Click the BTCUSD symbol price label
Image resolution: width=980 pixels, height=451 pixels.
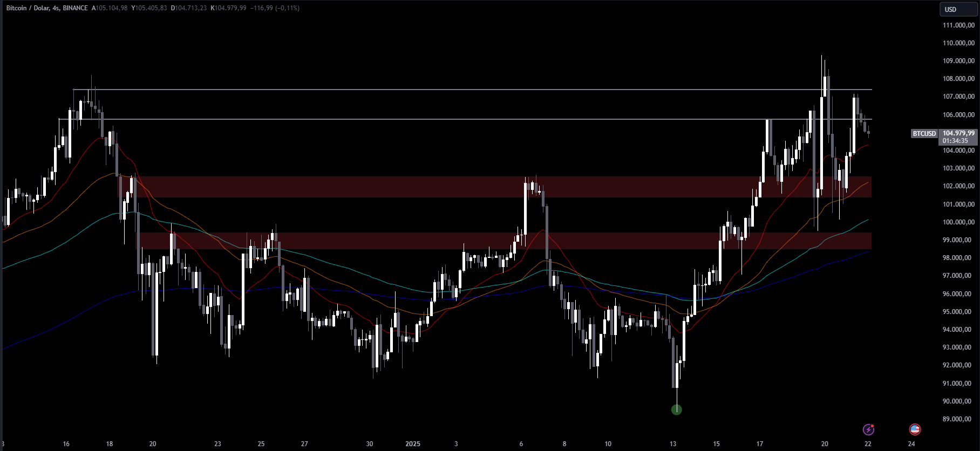coord(924,133)
